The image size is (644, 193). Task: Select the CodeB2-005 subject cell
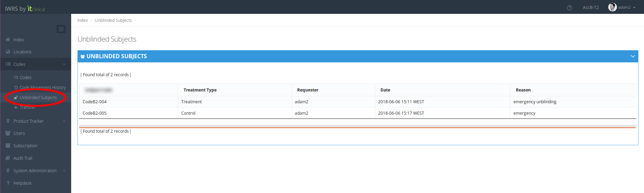(128, 113)
